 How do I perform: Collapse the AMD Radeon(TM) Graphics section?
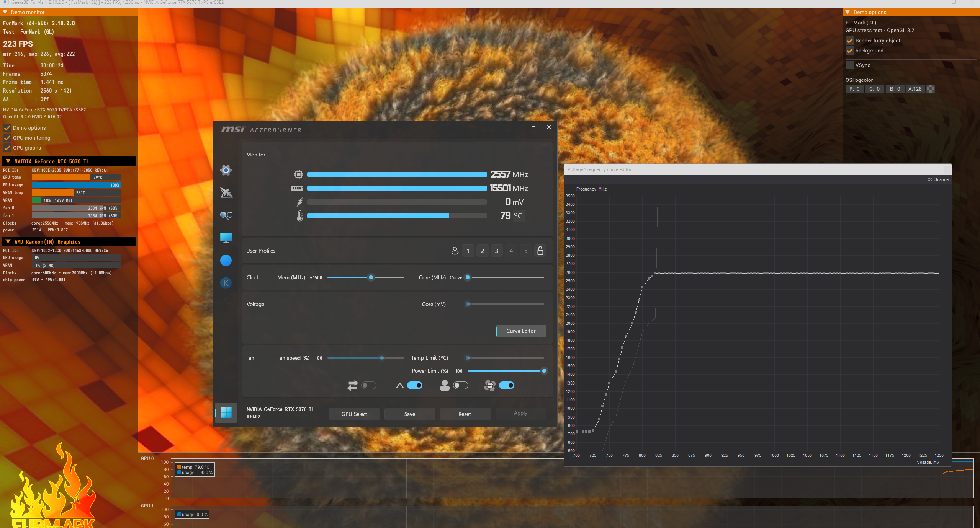(x=8, y=241)
